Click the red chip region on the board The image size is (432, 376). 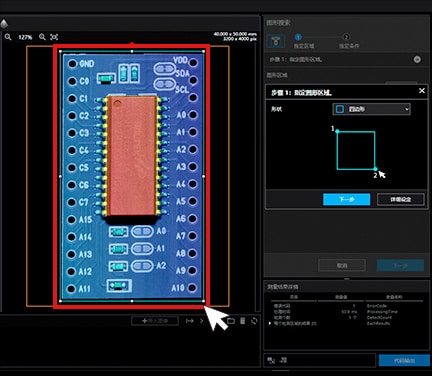(x=132, y=156)
